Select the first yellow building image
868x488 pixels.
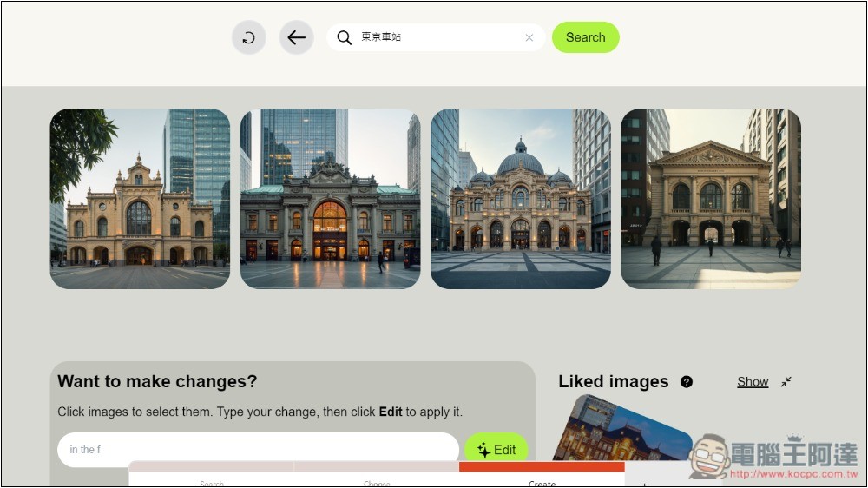coord(140,199)
